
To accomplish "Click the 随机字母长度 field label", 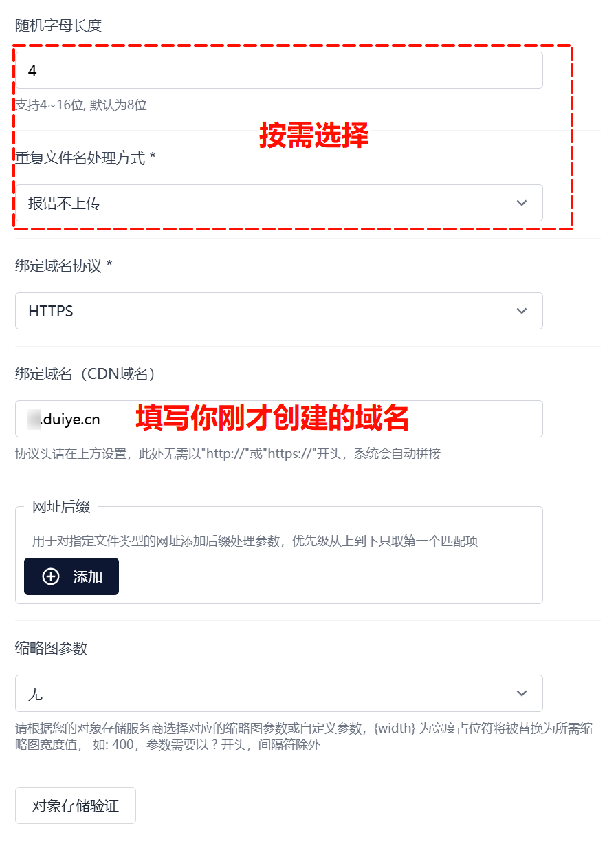I will point(58,25).
